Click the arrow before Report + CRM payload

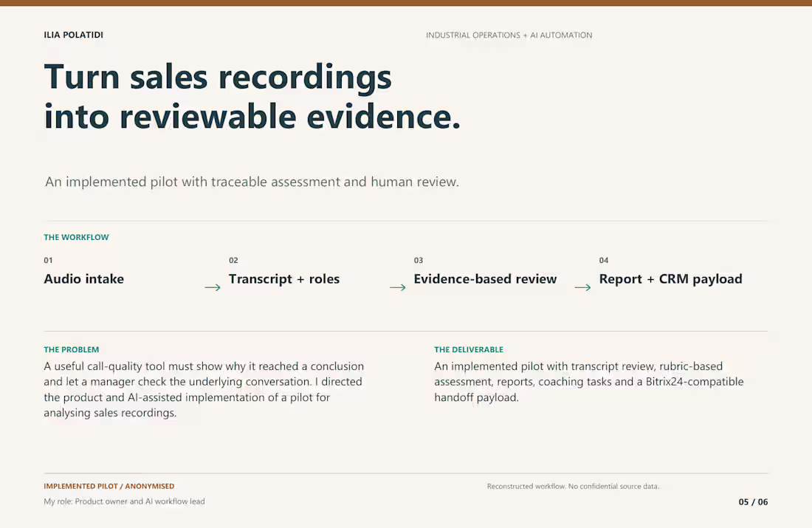[x=582, y=287]
